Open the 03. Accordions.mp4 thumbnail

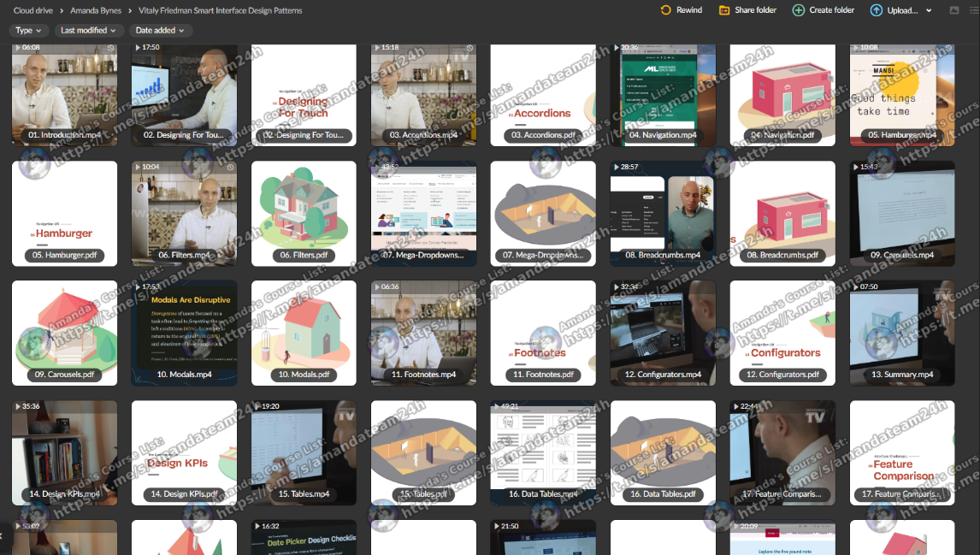(x=423, y=94)
